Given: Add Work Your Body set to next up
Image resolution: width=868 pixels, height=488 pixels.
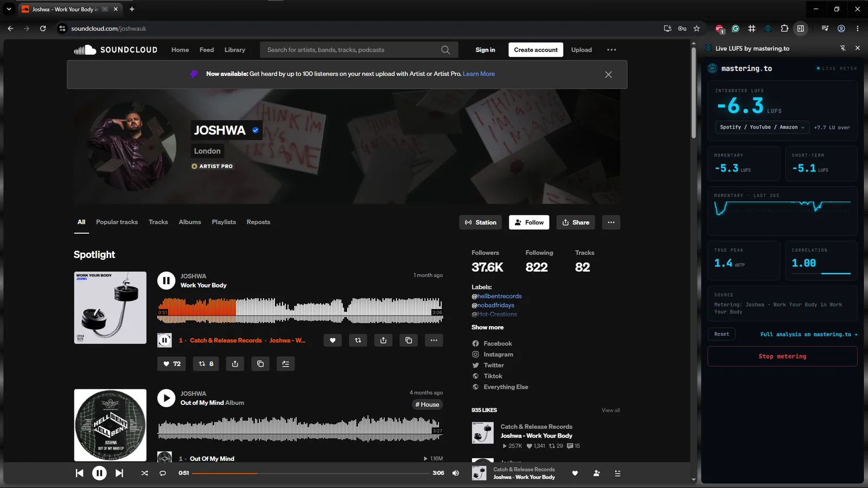Looking at the screenshot, I should pos(285,364).
